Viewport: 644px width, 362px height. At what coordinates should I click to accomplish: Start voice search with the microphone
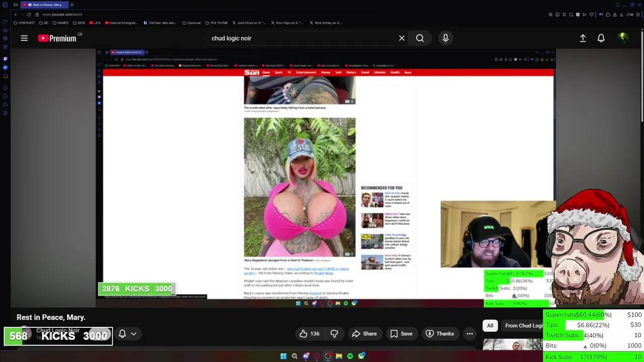445,38
